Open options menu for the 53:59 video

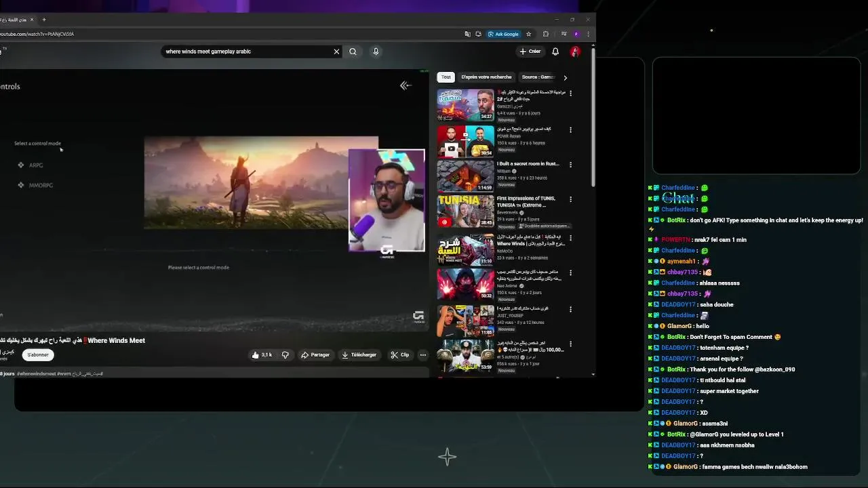click(x=570, y=344)
